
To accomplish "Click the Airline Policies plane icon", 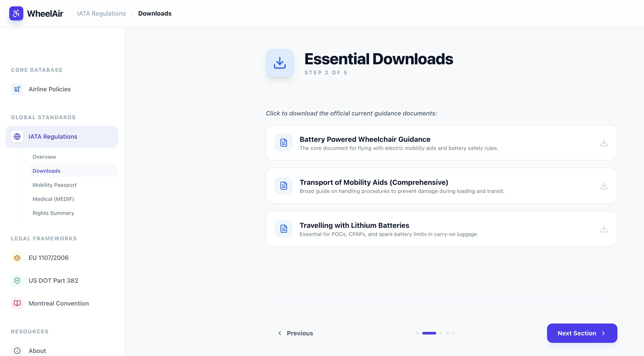I will pos(17,89).
